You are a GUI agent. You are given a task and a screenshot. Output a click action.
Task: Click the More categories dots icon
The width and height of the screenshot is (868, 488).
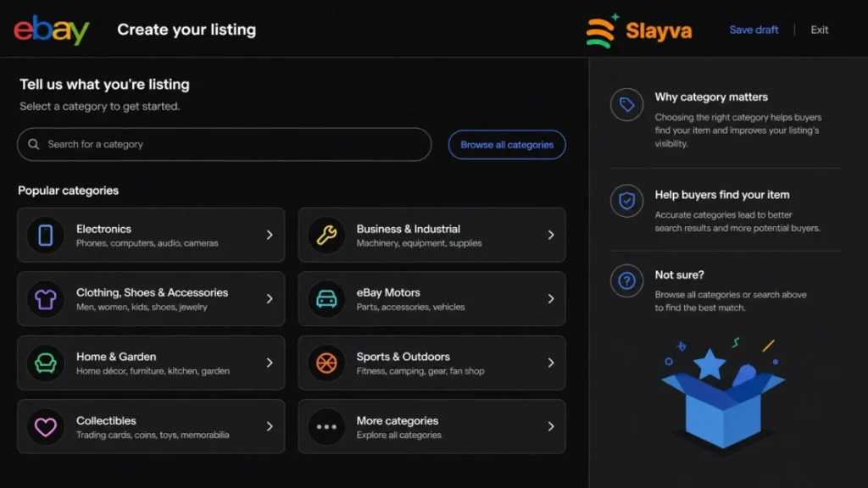coord(326,427)
